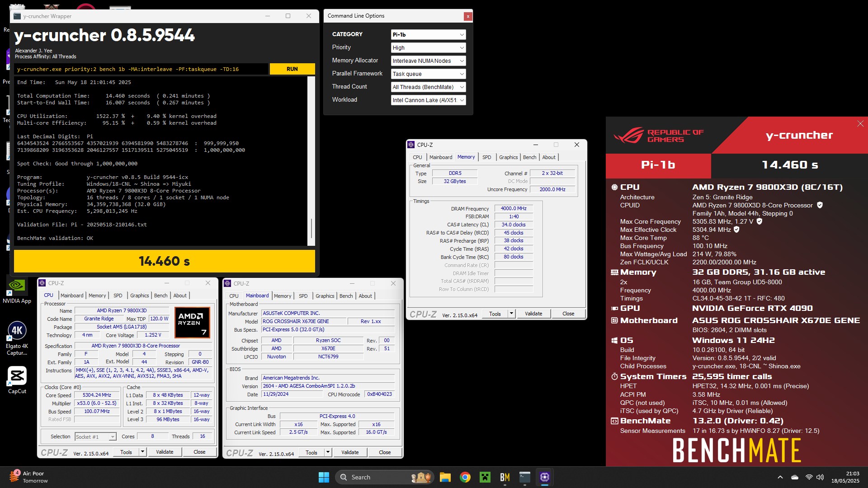This screenshot has height=488, width=868.
Task: Click AMD Ryzen 7 logo in CPU-Z
Action: tap(192, 322)
